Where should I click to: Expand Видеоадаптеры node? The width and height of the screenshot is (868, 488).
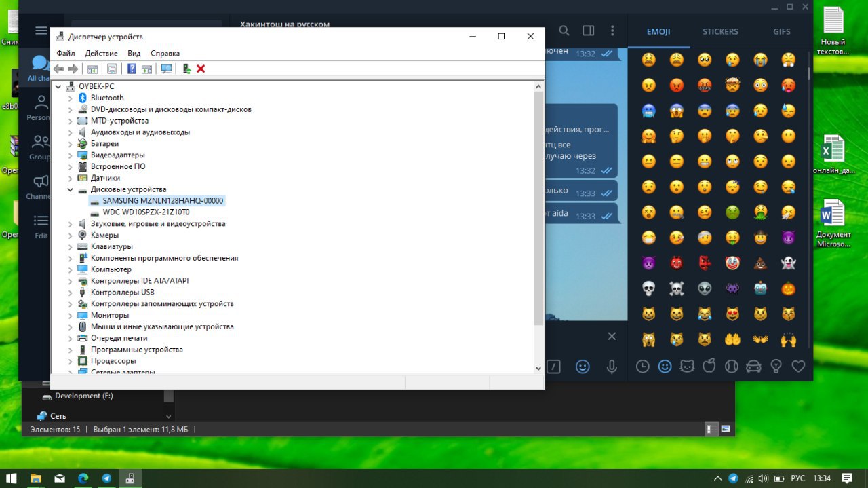pos(70,155)
